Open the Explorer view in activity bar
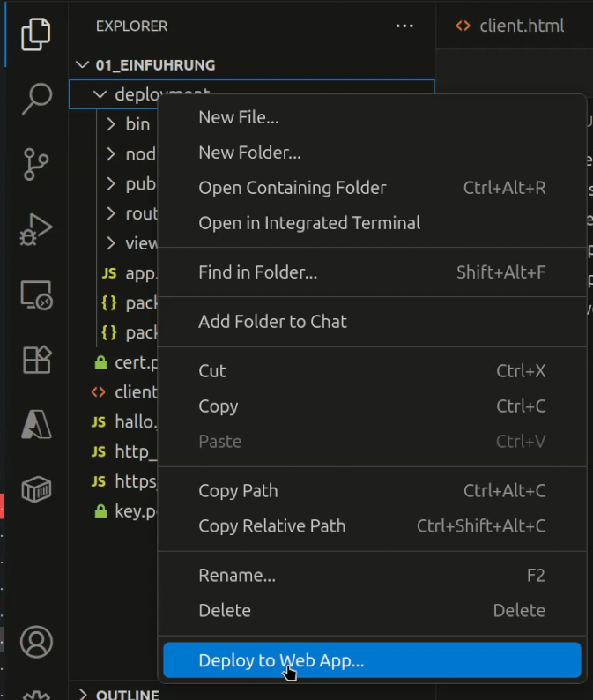593x700 pixels. [x=36, y=34]
